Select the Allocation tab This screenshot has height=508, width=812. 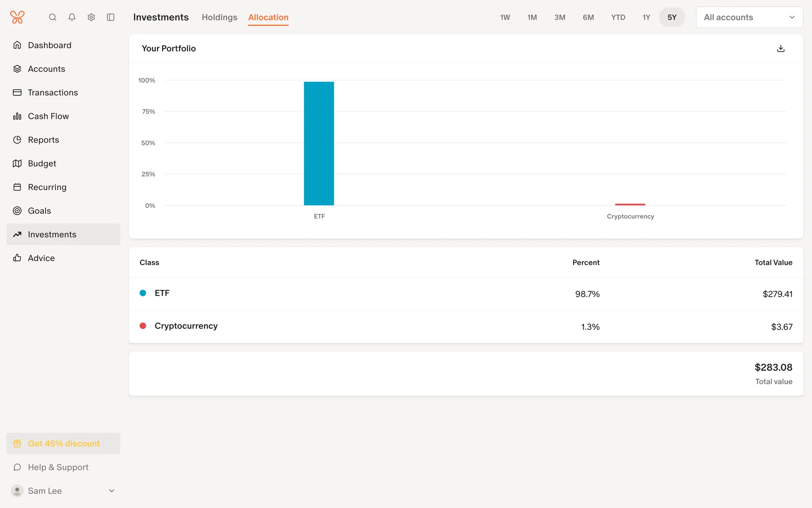coord(268,17)
